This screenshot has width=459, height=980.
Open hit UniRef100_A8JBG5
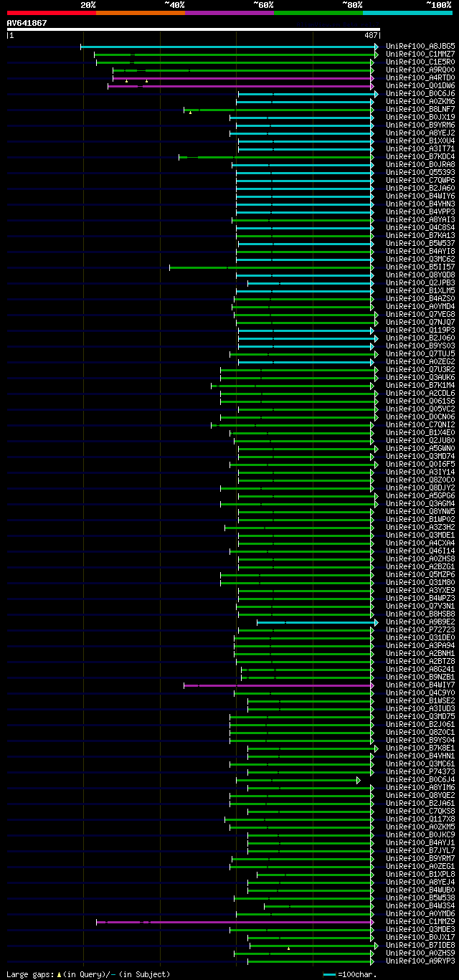[420, 47]
